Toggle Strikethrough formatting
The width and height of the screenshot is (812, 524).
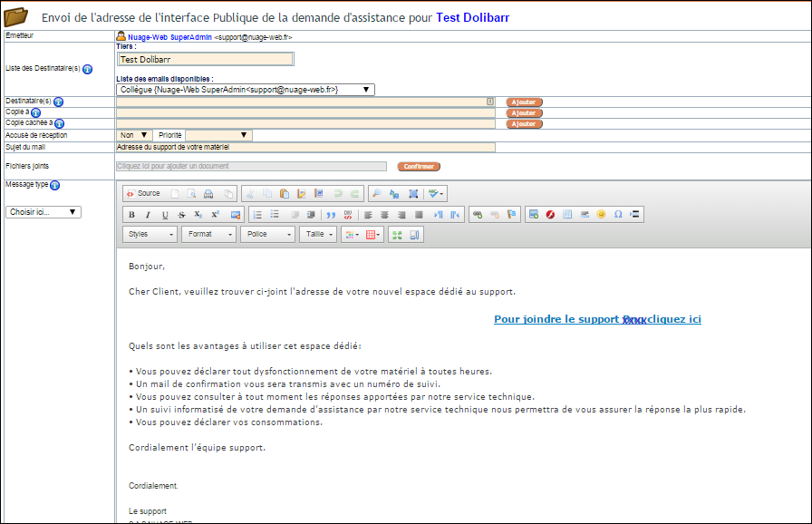(182, 214)
